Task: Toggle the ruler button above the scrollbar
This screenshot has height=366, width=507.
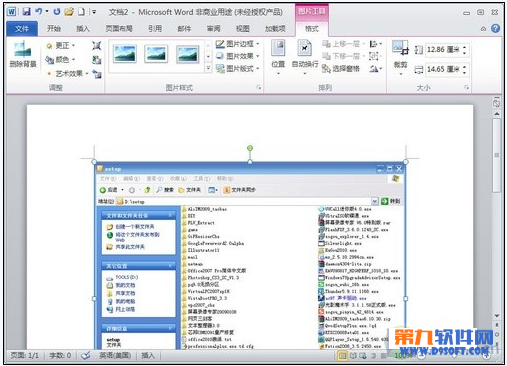Action: point(497,103)
